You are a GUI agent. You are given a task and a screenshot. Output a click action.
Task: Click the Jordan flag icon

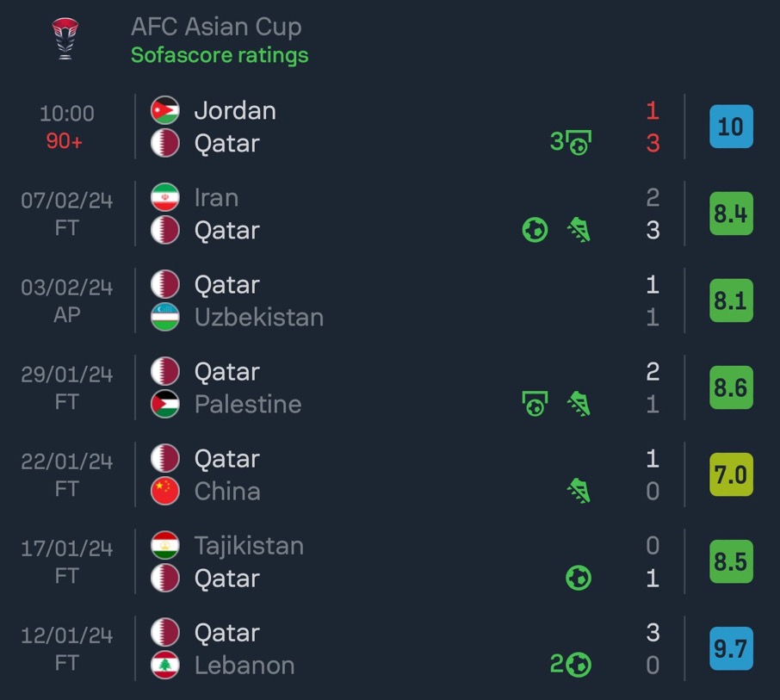165,110
